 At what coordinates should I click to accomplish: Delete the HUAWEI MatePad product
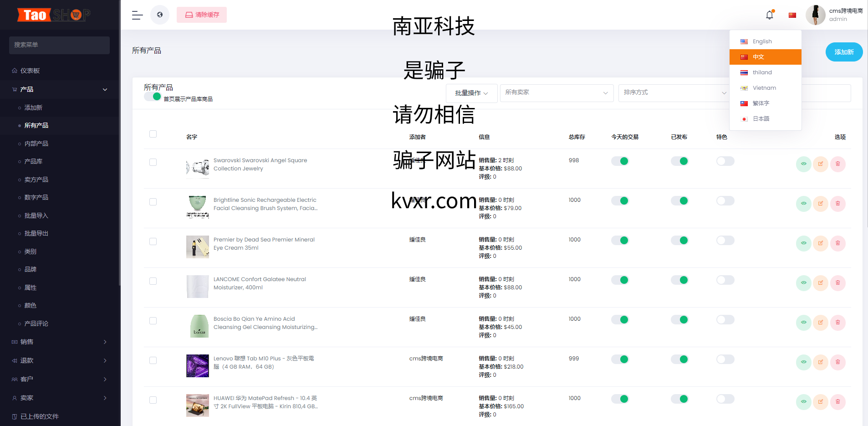click(838, 402)
